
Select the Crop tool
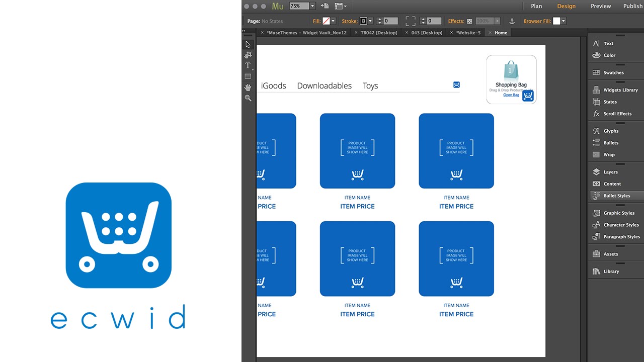pos(248,55)
